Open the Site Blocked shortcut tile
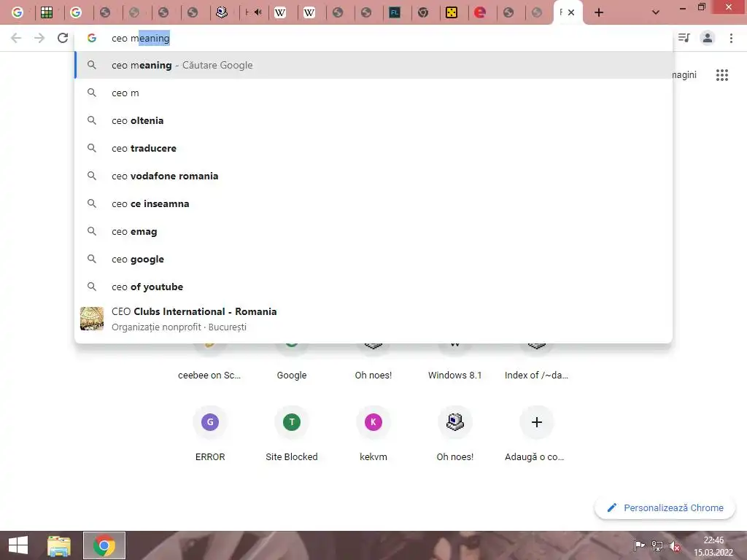 (292, 433)
